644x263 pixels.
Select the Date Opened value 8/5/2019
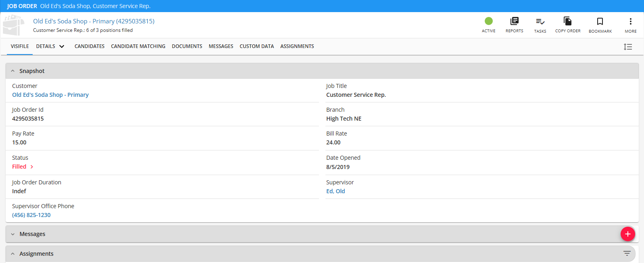click(338, 167)
